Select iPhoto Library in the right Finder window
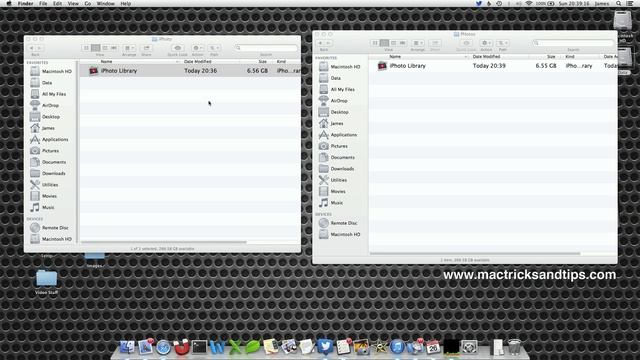640x360 pixels. (x=493, y=66)
